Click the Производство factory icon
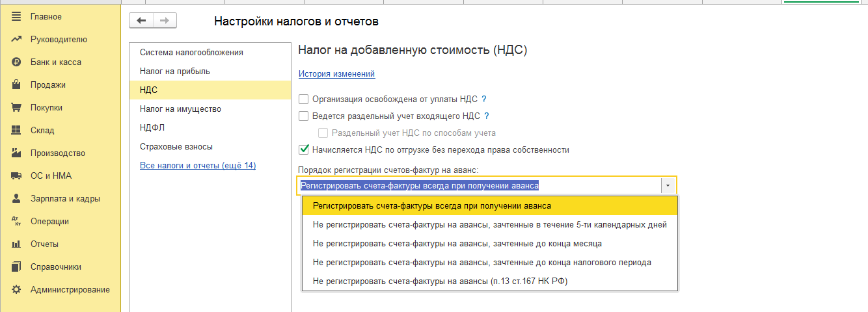 click(17, 153)
